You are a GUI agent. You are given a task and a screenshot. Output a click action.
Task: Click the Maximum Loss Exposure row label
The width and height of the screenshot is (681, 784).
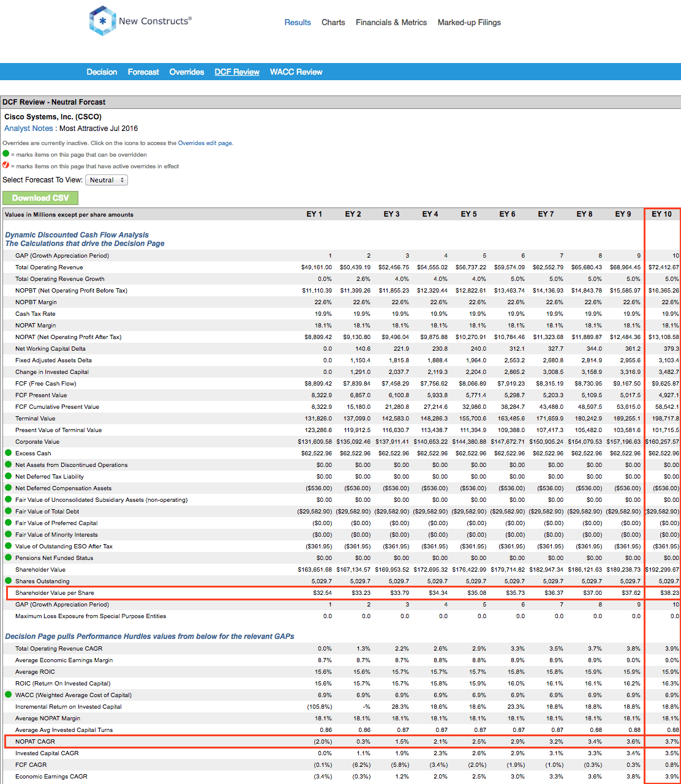(91, 616)
